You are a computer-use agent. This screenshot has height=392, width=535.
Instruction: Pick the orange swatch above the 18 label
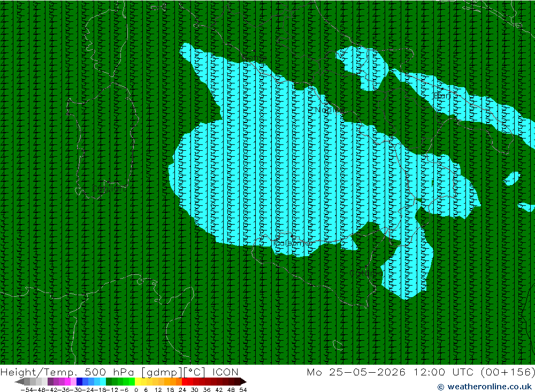(x=173, y=381)
